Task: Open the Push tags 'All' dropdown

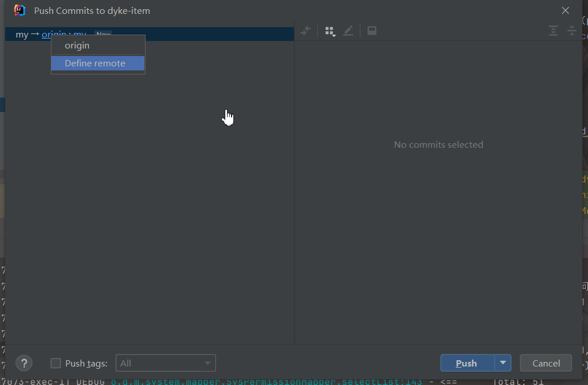Action: tap(166, 363)
